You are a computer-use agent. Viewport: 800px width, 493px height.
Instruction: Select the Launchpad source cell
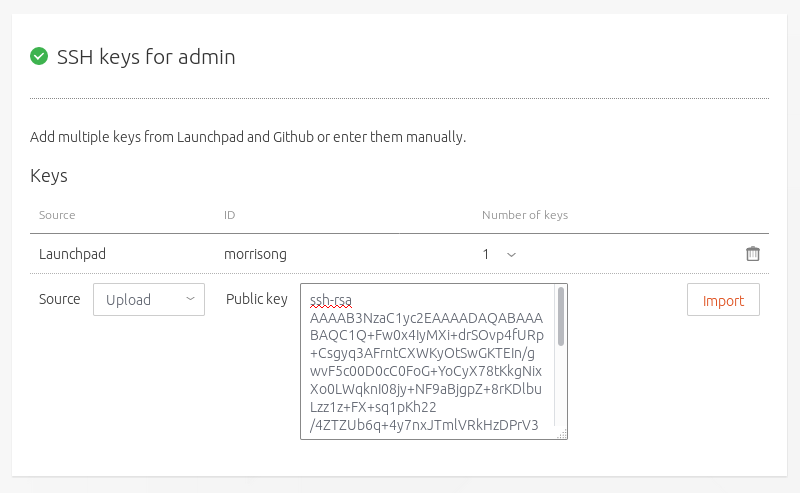pos(72,254)
